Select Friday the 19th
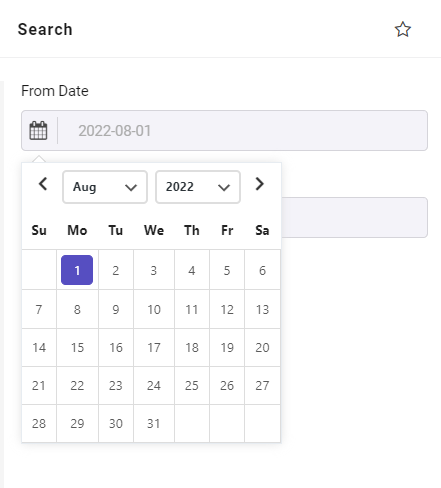441x488 pixels. coord(227,348)
